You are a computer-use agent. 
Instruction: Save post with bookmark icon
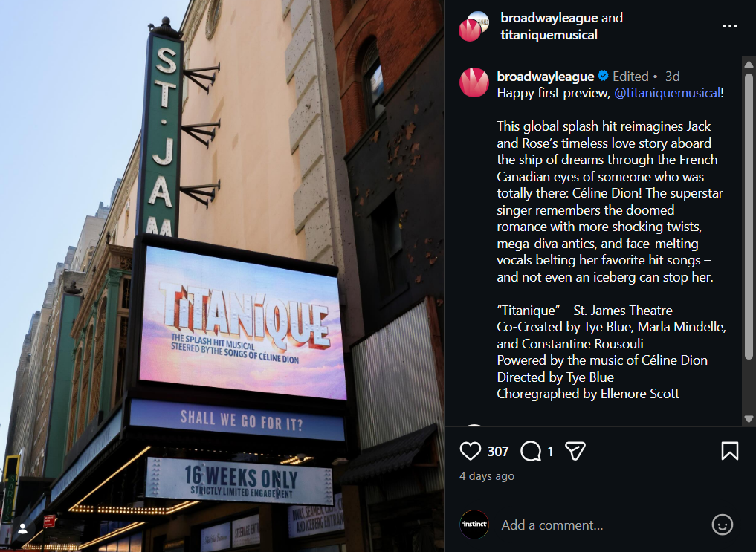click(x=729, y=451)
